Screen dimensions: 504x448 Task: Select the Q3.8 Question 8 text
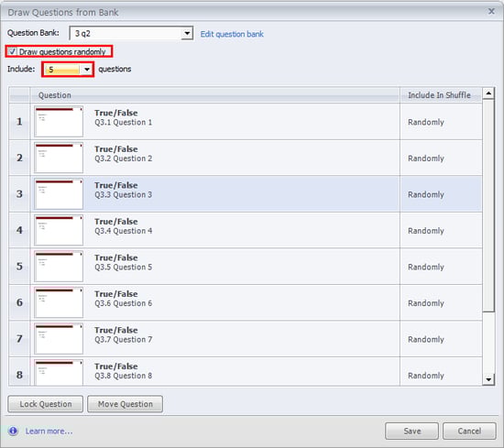click(124, 376)
